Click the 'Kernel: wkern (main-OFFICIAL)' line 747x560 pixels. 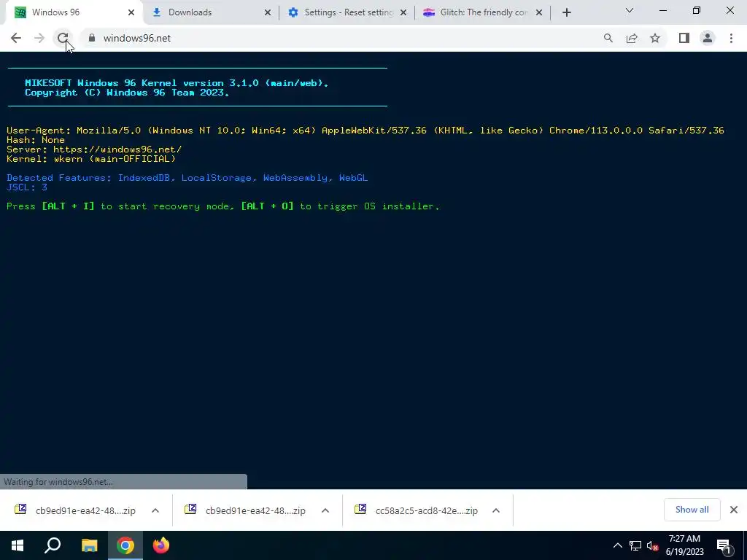click(91, 158)
